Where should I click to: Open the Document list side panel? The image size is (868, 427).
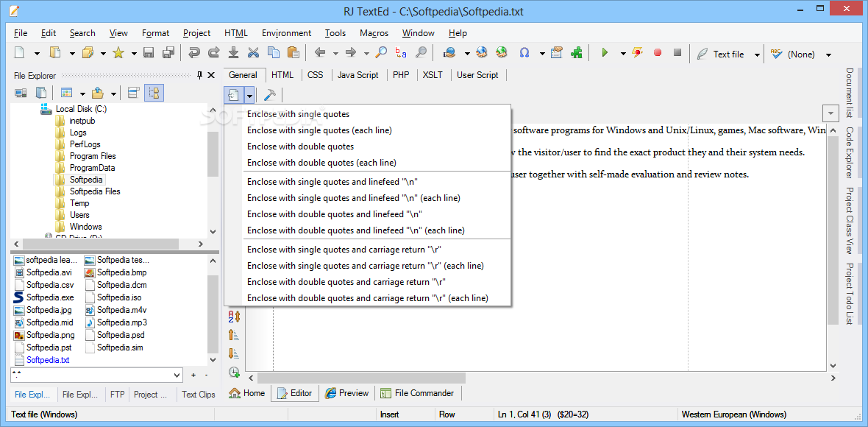(x=849, y=93)
